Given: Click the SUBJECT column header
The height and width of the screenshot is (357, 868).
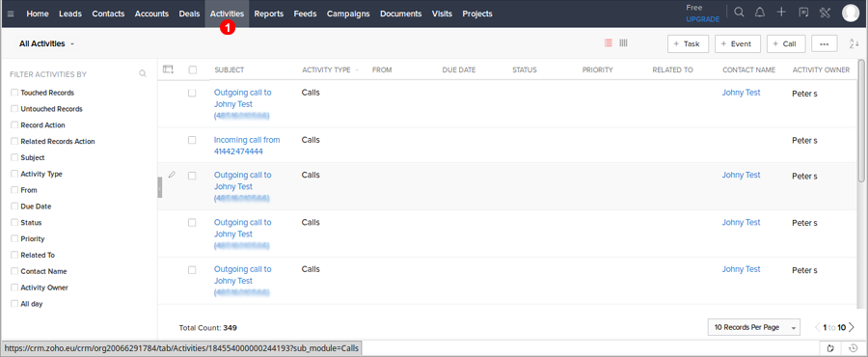Looking at the screenshot, I should click(x=230, y=69).
